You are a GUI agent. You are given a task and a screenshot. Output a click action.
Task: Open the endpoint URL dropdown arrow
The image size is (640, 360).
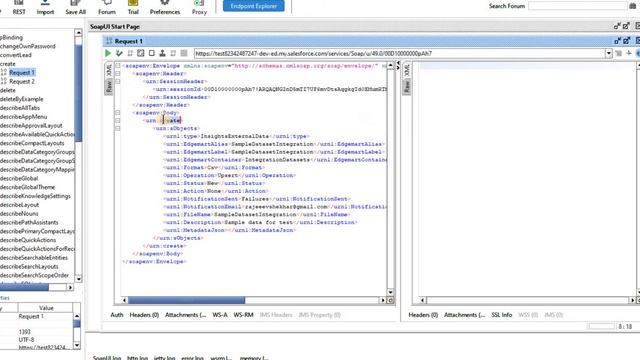pos(609,53)
